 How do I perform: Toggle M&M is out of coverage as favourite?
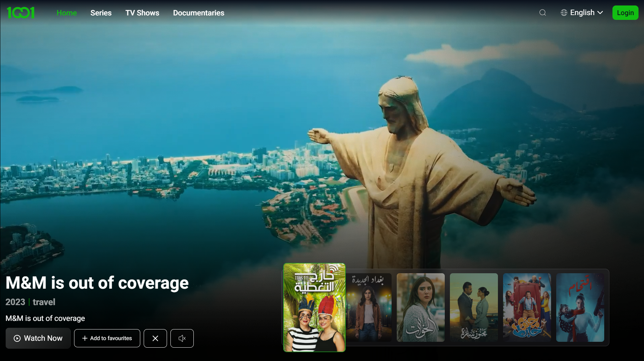[107, 338]
